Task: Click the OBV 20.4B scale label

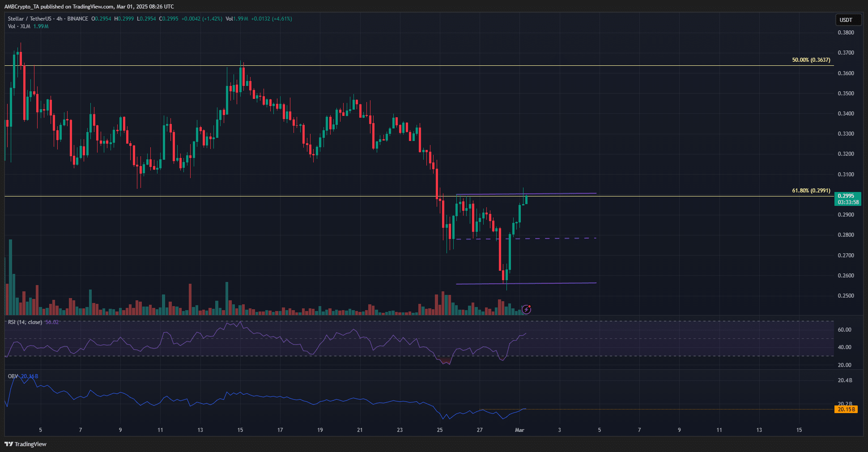Action: [x=845, y=380]
